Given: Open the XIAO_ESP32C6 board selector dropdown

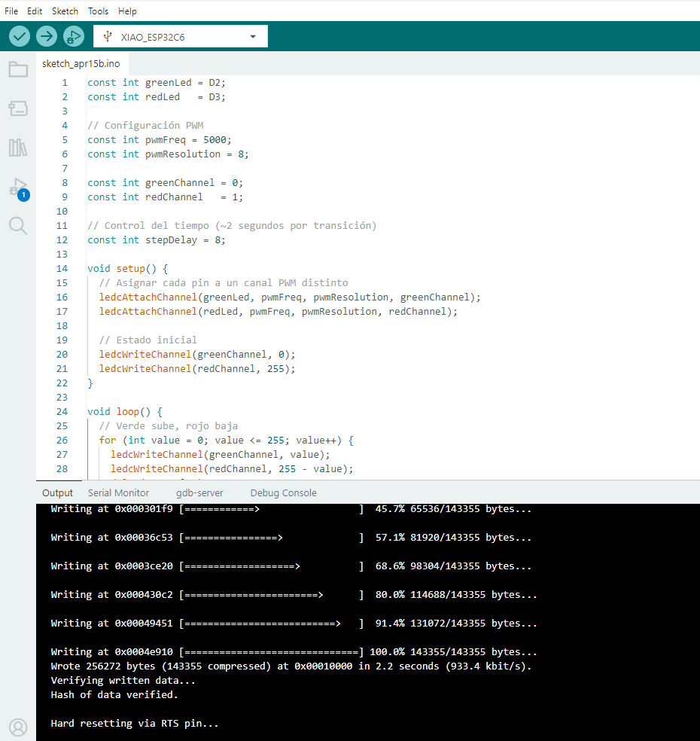Looking at the screenshot, I should coord(181,35).
